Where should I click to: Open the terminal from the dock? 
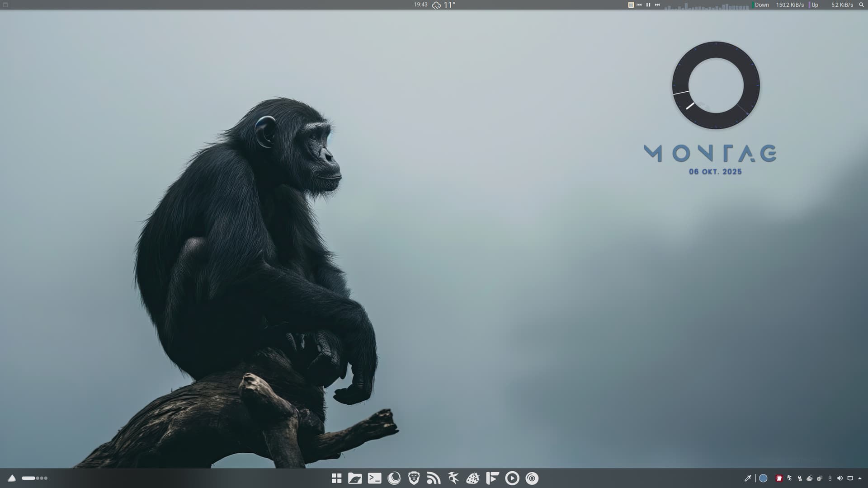[374, 478]
